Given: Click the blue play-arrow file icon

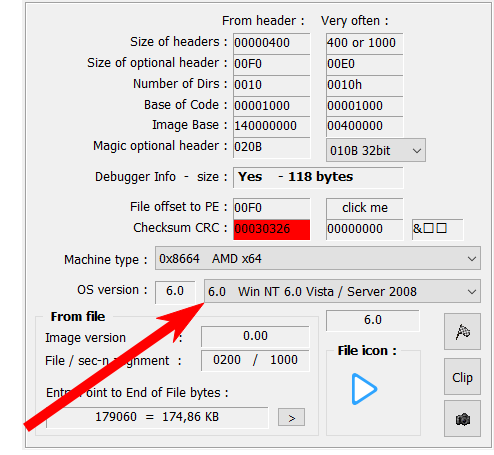Looking at the screenshot, I should [364, 389].
